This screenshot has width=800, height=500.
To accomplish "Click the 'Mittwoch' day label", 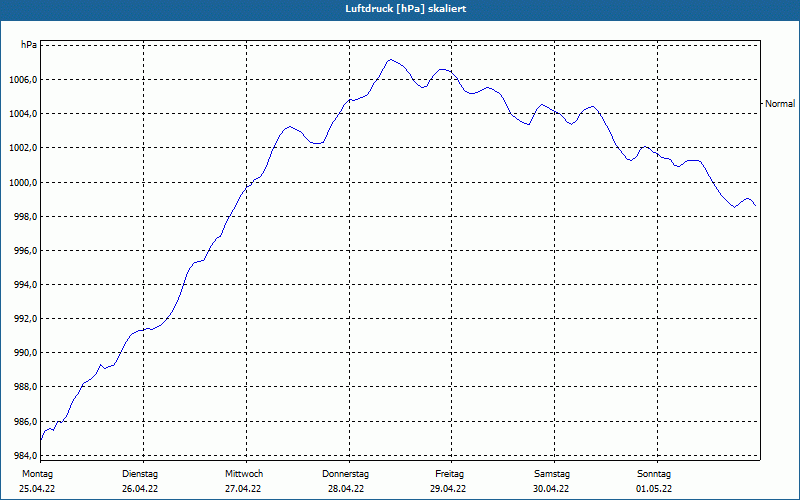I will 244,474.
